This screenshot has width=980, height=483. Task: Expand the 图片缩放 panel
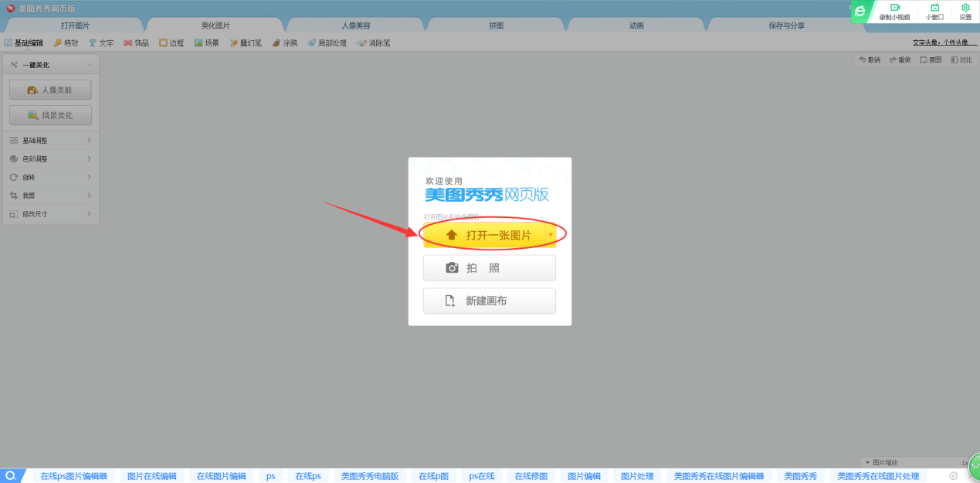(x=880, y=462)
